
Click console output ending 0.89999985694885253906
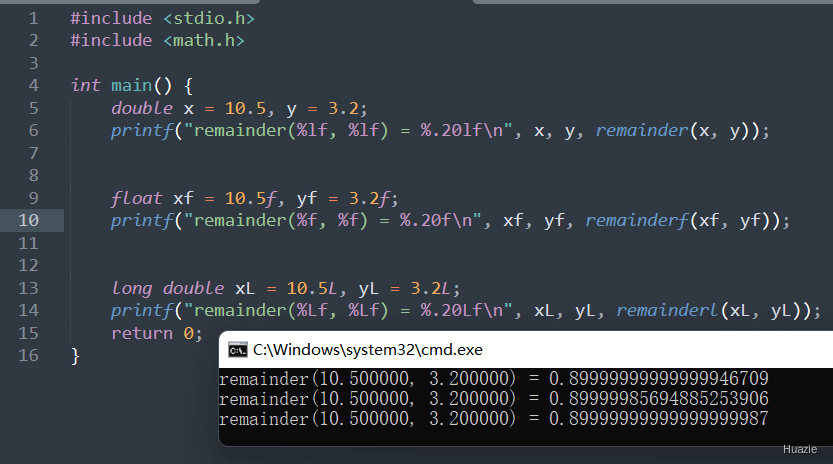[x=494, y=399]
